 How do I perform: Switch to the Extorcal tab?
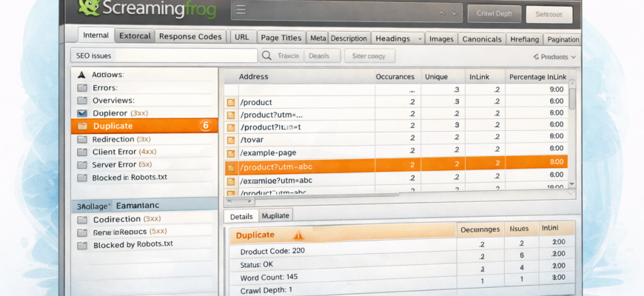click(135, 36)
